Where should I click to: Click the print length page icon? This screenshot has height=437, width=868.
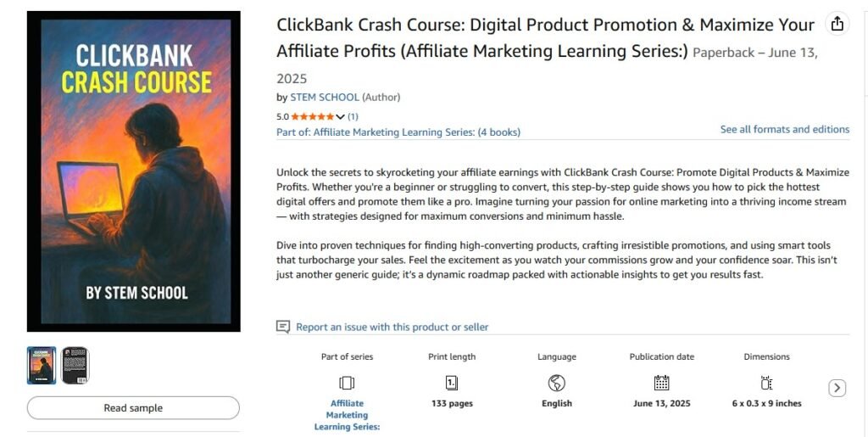[x=452, y=383]
